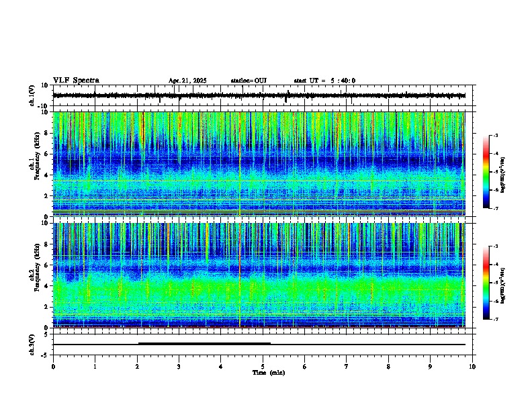Click the "-3" label of ch.1 color bar
Image resolution: width=532 pixels, height=411 pixels.
(x=496, y=136)
